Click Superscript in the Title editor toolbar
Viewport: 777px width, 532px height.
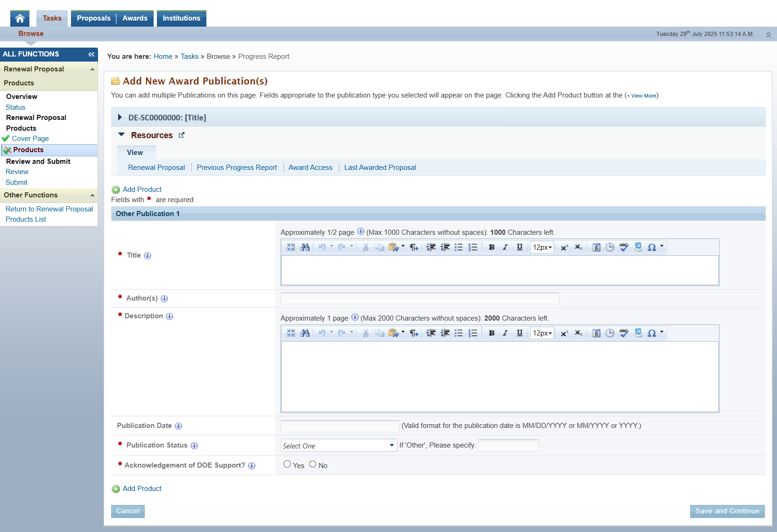[x=564, y=247]
